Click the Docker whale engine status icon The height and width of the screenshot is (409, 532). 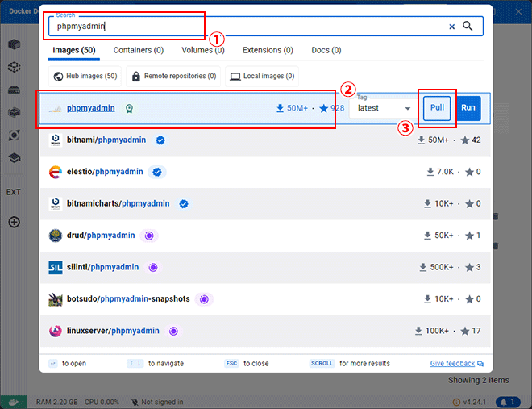tap(14, 403)
